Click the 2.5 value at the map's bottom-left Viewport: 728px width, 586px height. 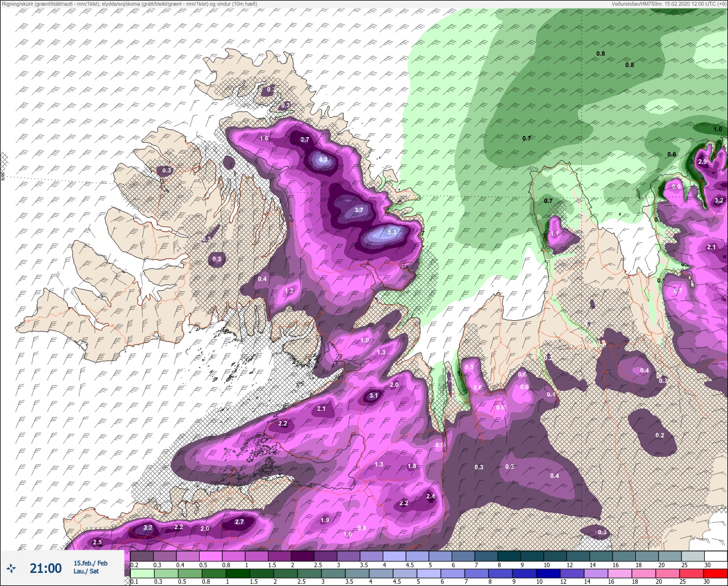(97, 542)
